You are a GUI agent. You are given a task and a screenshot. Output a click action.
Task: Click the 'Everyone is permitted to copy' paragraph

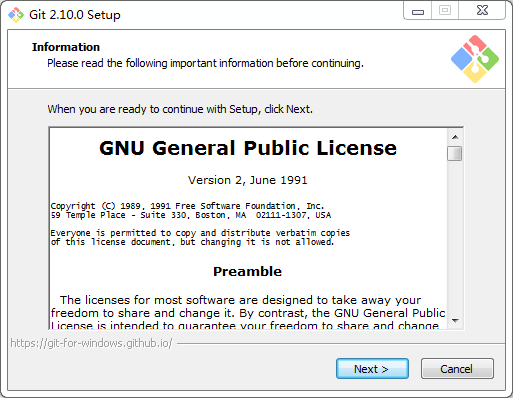[x=200, y=237]
